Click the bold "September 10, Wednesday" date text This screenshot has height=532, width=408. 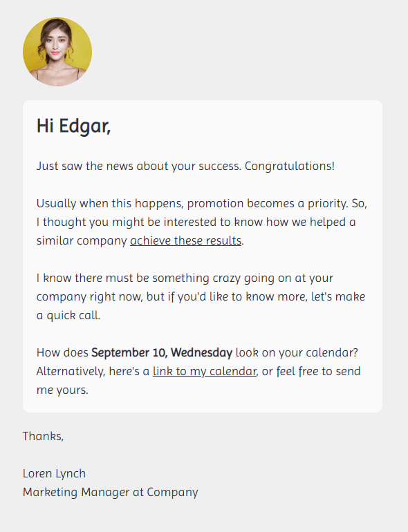coord(162,352)
